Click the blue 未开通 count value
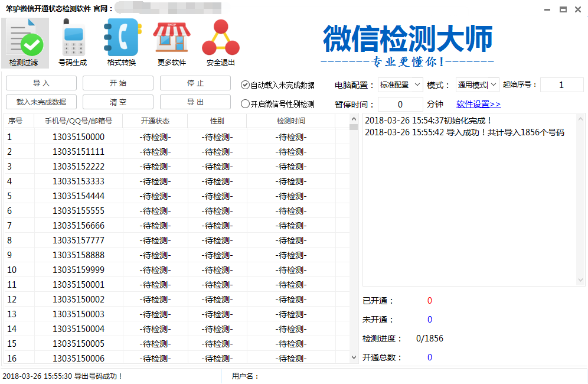588x384 pixels. (x=430, y=319)
